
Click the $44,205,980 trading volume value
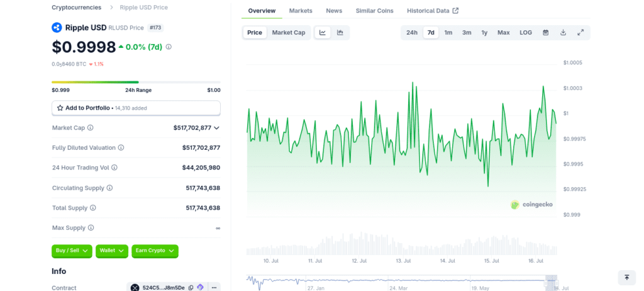coord(201,168)
